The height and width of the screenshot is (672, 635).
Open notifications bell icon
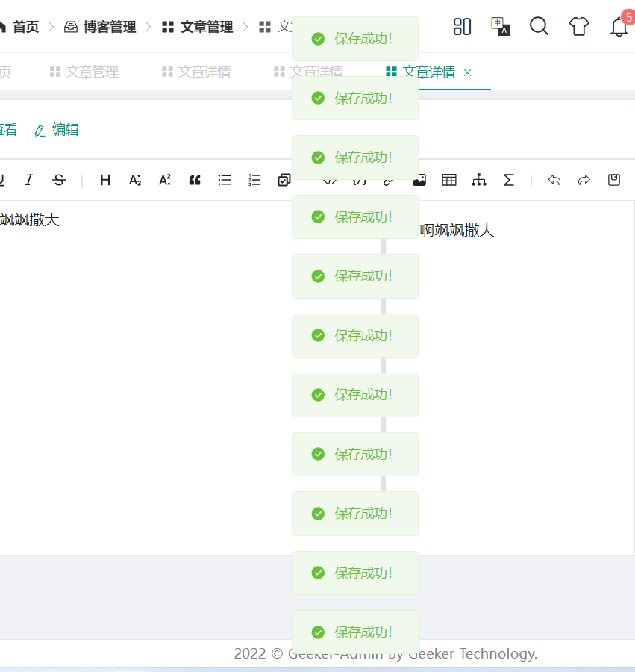coord(619,27)
